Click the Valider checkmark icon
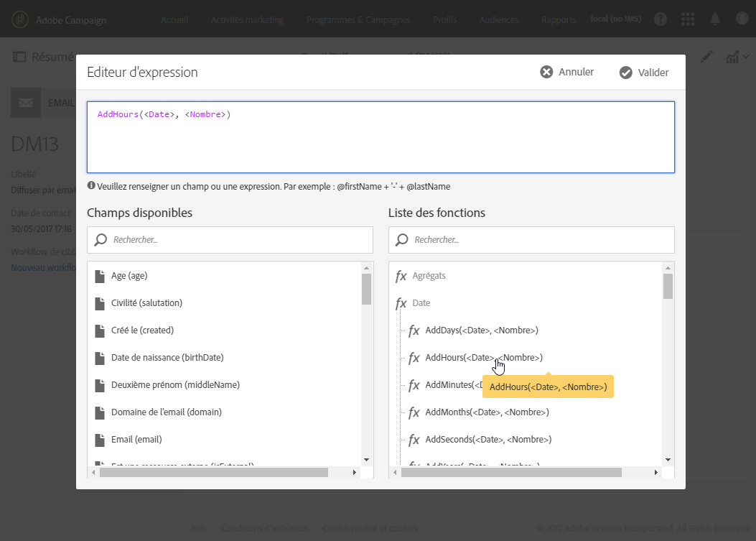Screen dimensions: 756x541 tap(626, 72)
